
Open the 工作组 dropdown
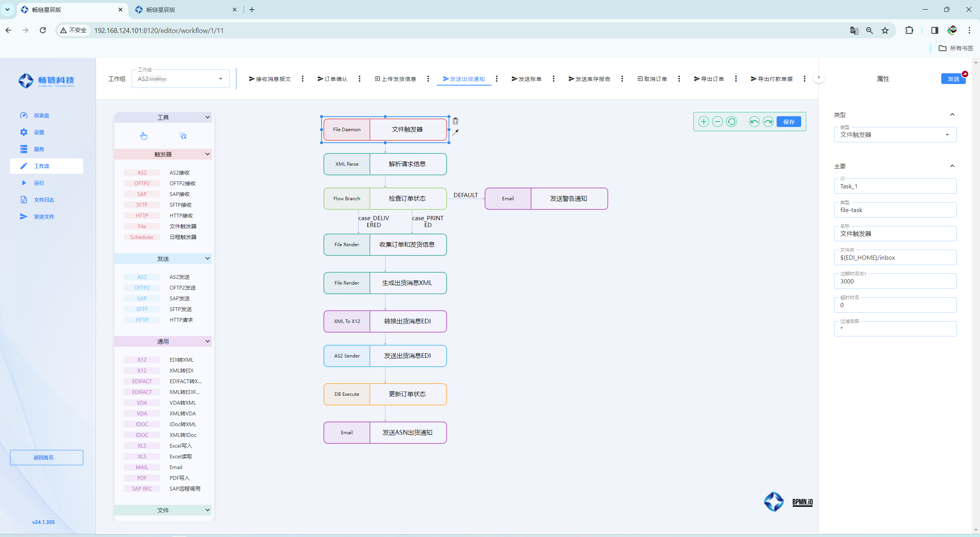point(180,79)
